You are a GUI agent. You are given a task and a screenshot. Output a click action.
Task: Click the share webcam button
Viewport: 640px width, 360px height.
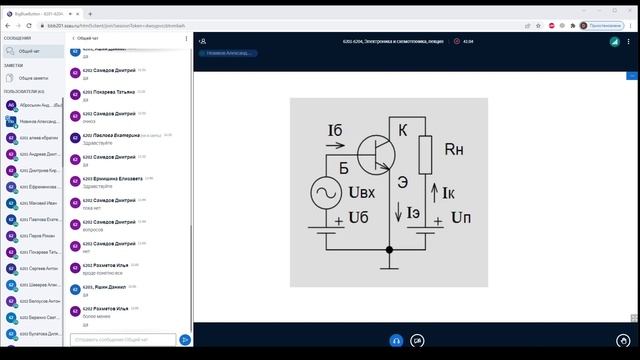417,340
